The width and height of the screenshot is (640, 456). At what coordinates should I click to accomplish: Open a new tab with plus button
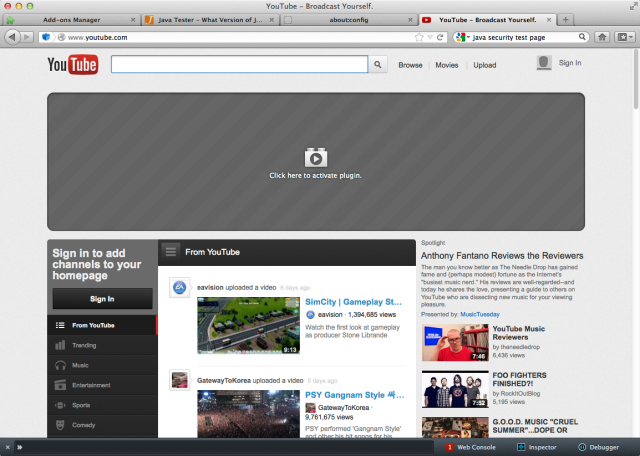(565, 20)
